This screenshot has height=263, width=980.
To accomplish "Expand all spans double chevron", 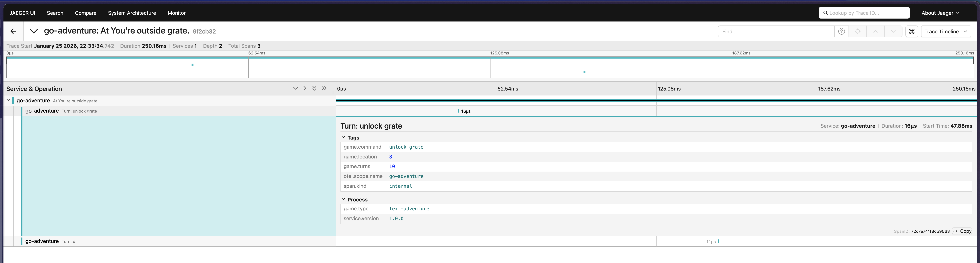I will pyautogui.click(x=314, y=89).
